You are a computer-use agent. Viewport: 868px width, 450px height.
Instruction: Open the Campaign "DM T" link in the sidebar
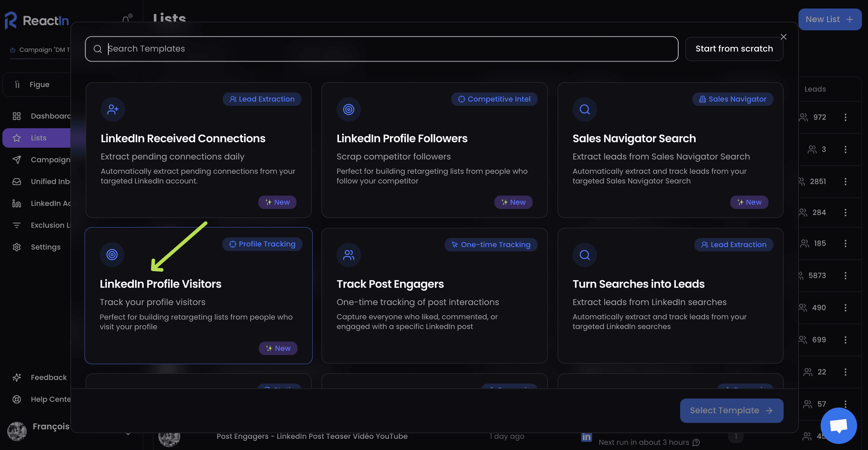coord(40,50)
